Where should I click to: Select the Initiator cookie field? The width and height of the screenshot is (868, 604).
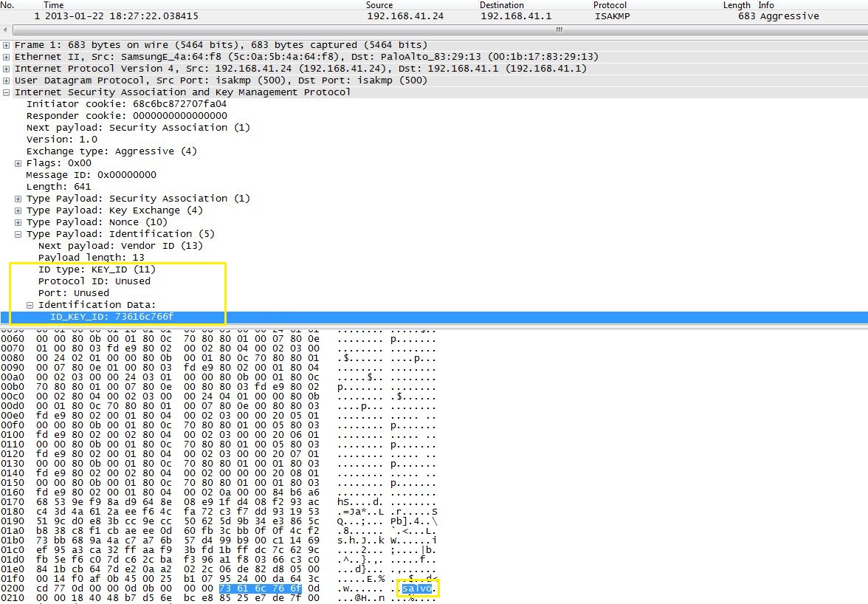[x=126, y=104]
